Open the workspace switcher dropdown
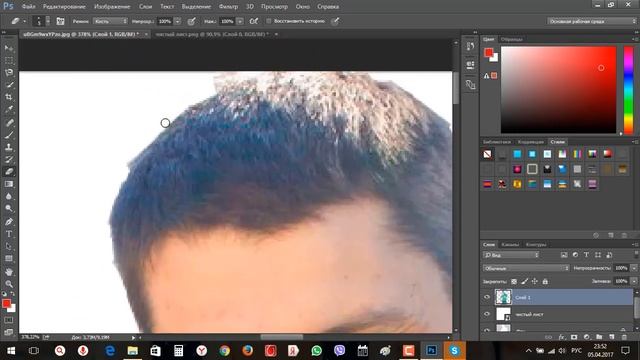The height and width of the screenshot is (360, 640). [591, 21]
